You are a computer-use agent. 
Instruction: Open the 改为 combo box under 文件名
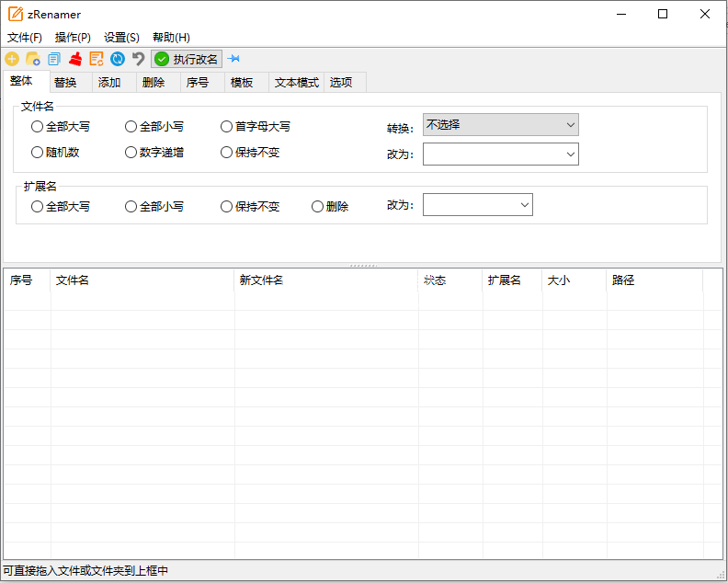coord(500,154)
